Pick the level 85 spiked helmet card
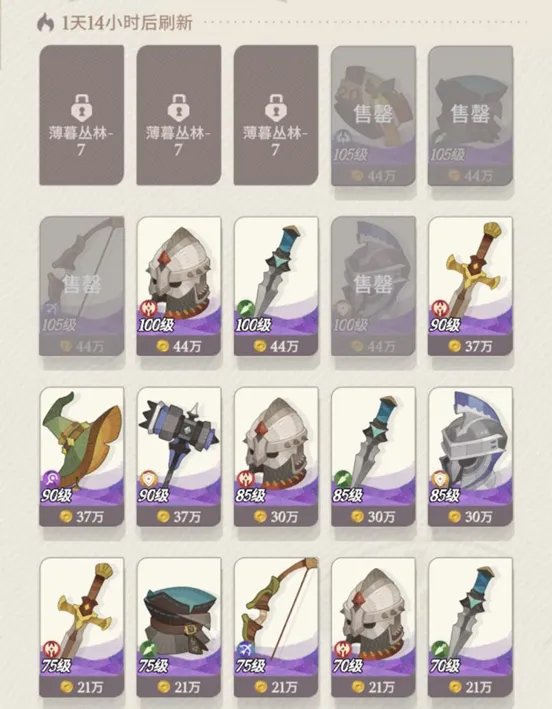Viewport: 552px width, 709px height. tap(276, 456)
